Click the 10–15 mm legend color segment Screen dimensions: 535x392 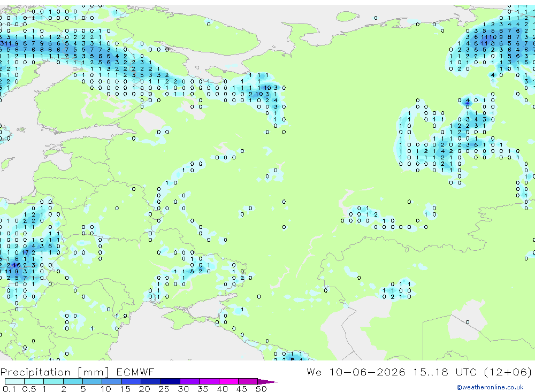coord(112,381)
